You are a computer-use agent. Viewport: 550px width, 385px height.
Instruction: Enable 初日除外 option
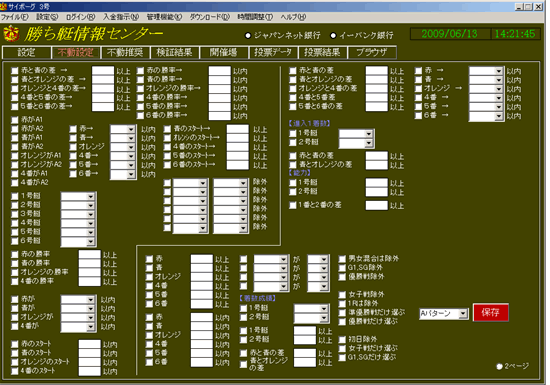click(342, 339)
